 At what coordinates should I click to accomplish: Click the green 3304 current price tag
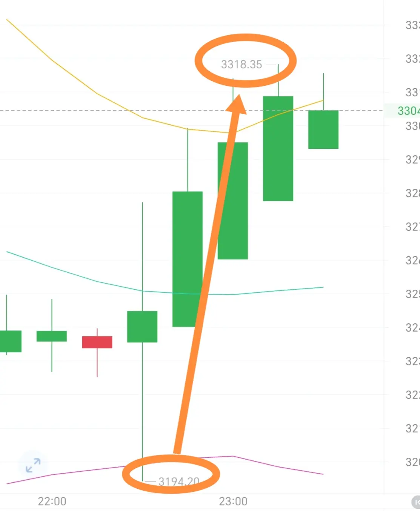coord(408,111)
